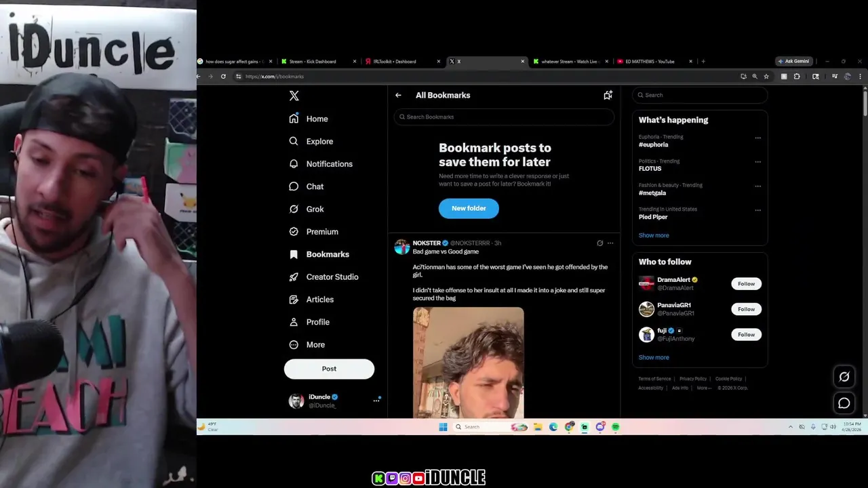Open the options dots next to #euphoria
The image size is (868, 488).
[x=757, y=138]
